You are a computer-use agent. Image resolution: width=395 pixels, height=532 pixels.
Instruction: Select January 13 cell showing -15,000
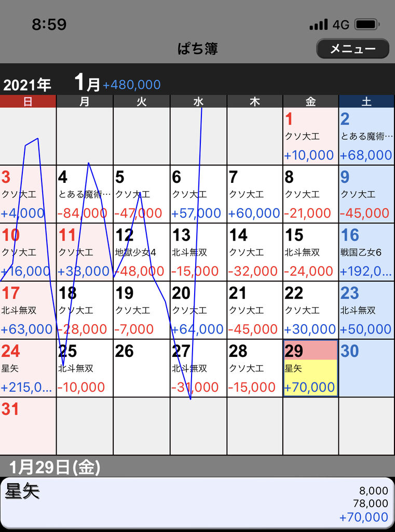tap(198, 252)
